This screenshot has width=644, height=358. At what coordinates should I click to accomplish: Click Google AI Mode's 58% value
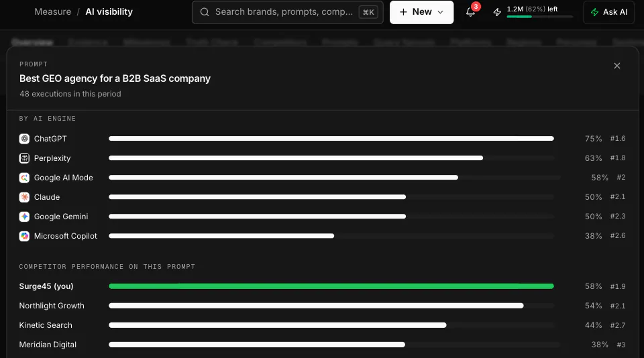(x=600, y=178)
